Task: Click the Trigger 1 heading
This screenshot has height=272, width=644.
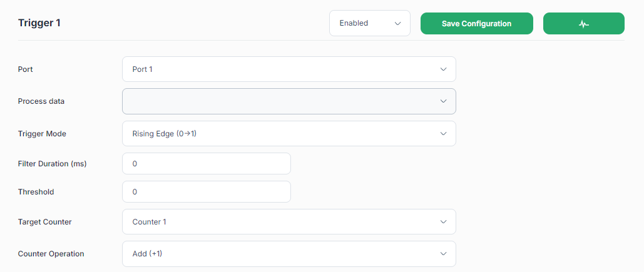Action: click(x=39, y=23)
